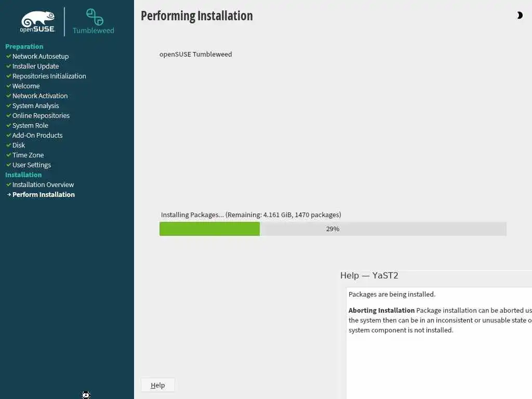Click the Installation section heading
This screenshot has height=399, width=532.
coord(23,175)
